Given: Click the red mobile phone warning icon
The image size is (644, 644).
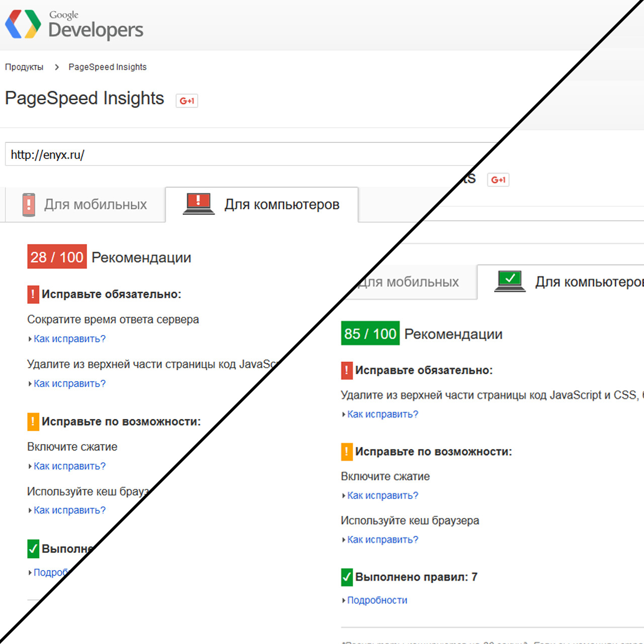Looking at the screenshot, I should point(29,205).
